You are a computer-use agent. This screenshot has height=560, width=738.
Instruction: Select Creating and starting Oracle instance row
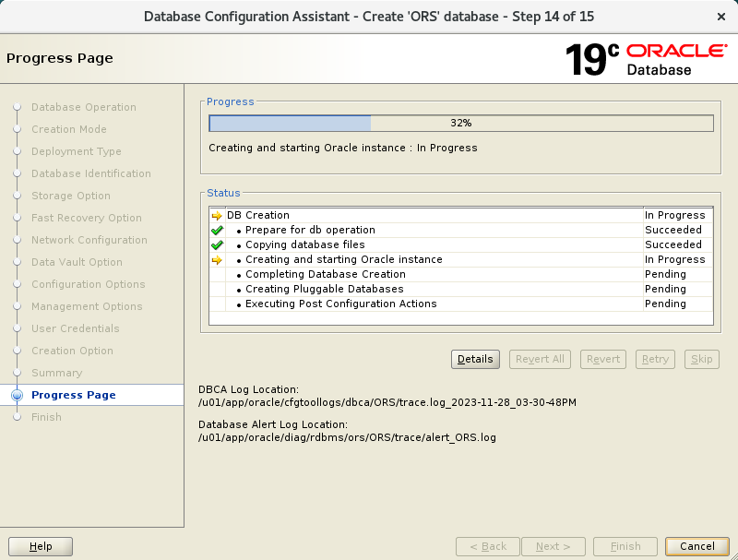coord(461,259)
